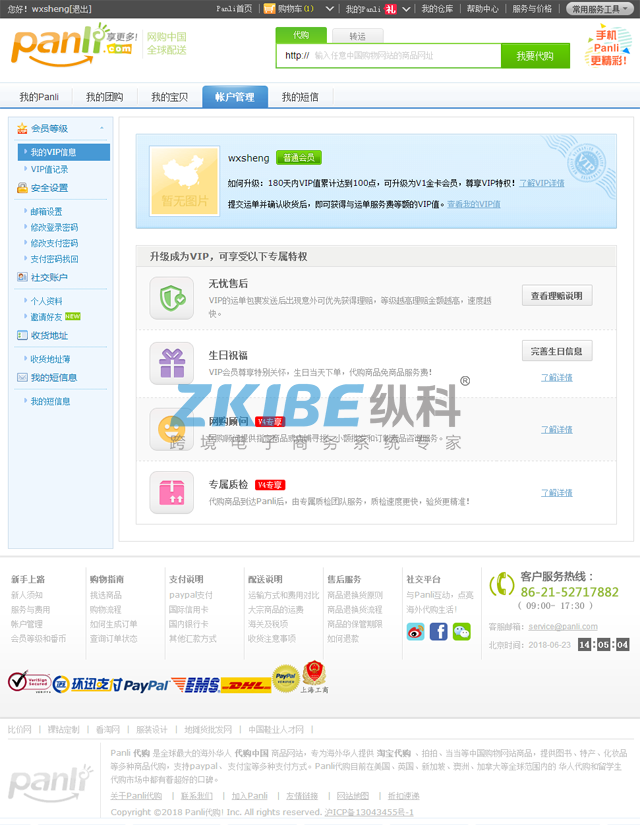Viewport: 640px width, 825px height.
Task: Click the red gift 礼 icon
Action: [390, 9]
